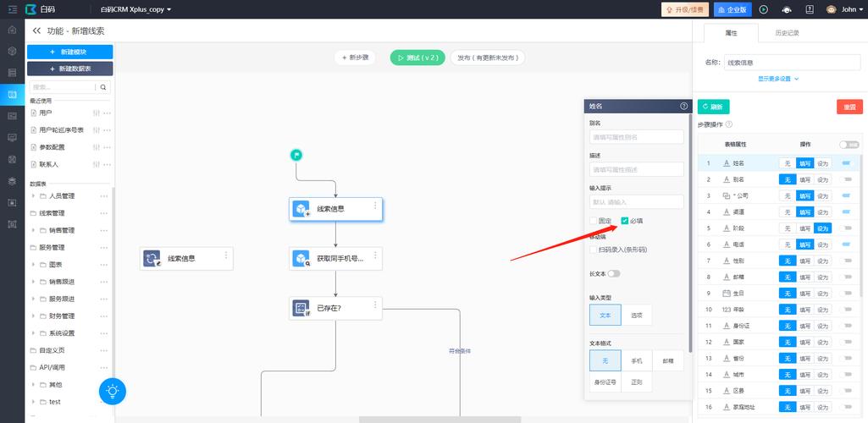Open the ellipsis menu for 线索管理 folder
The width and height of the screenshot is (868, 423).
pyautogui.click(x=104, y=213)
